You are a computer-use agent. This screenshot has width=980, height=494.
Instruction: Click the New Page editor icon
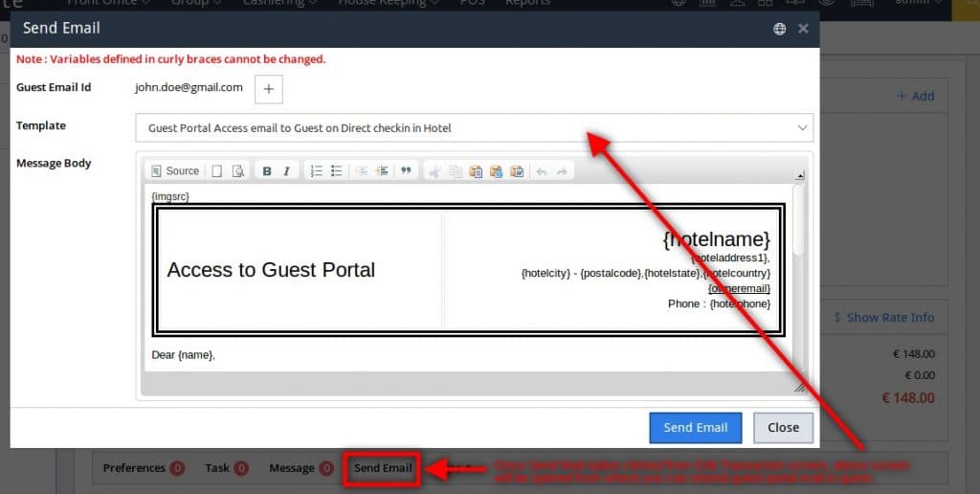[x=217, y=171]
